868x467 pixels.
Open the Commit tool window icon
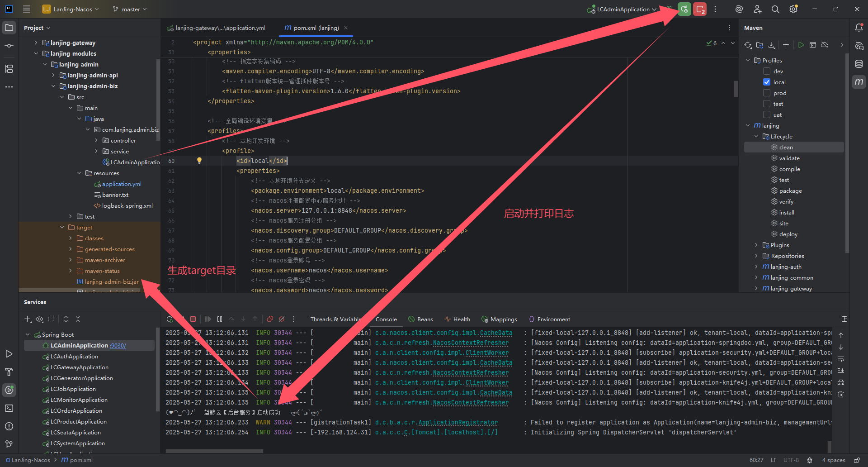[9, 46]
